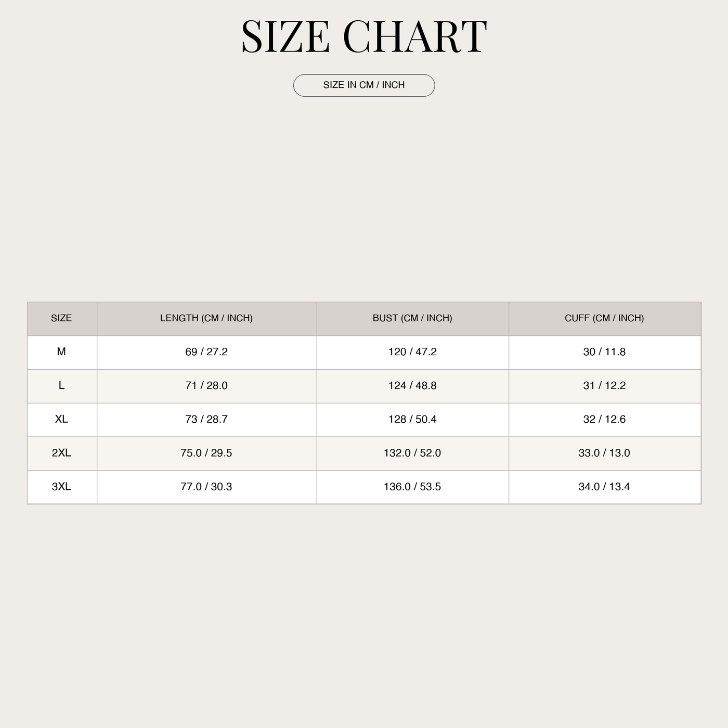Click the 32 / 12.6 cuff cell
The width and height of the screenshot is (728, 728).
tap(605, 420)
